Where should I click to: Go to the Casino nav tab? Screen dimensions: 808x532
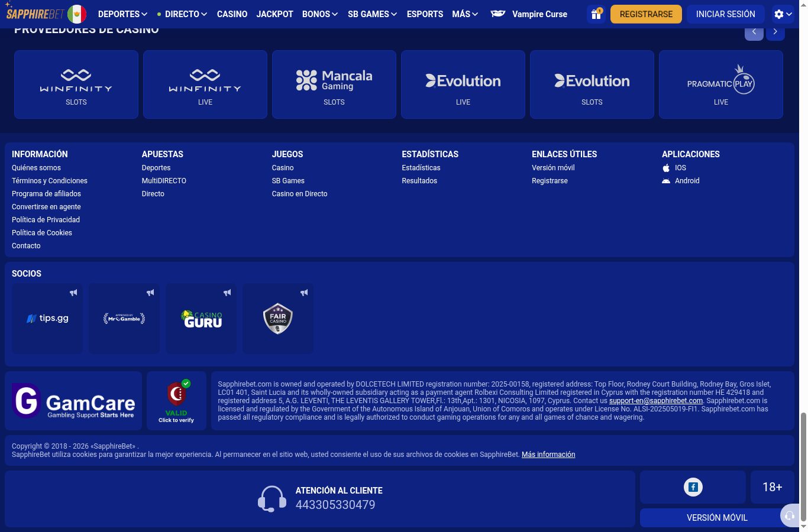[232, 14]
